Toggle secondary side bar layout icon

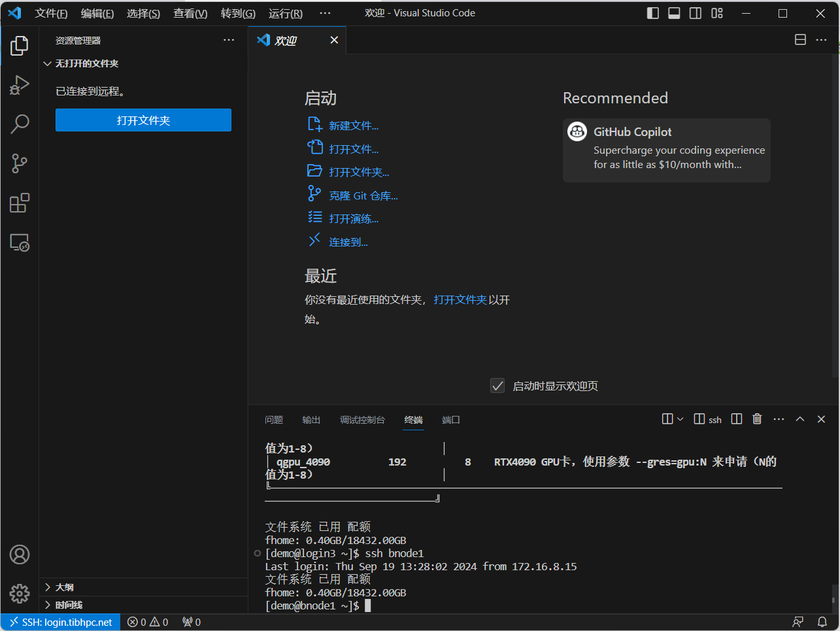click(x=696, y=13)
